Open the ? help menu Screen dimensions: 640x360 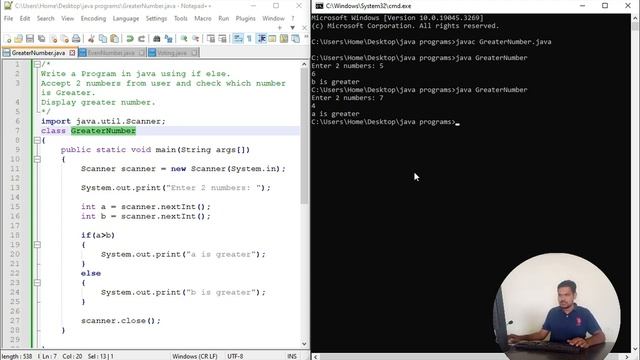tap(293, 18)
